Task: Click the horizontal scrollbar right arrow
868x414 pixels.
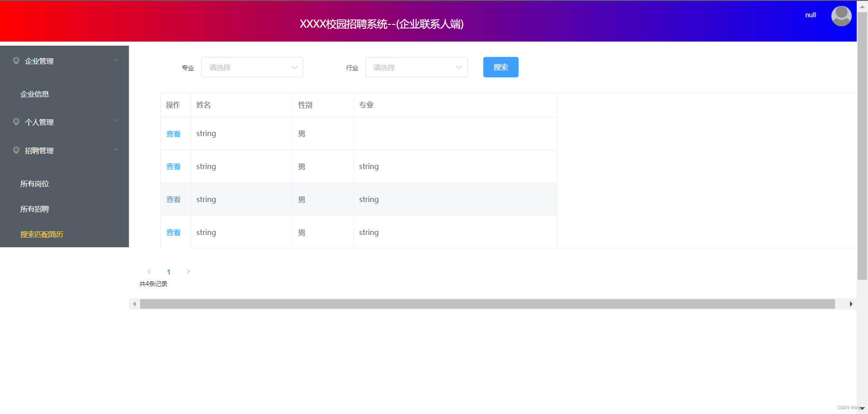Action: pos(851,304)
